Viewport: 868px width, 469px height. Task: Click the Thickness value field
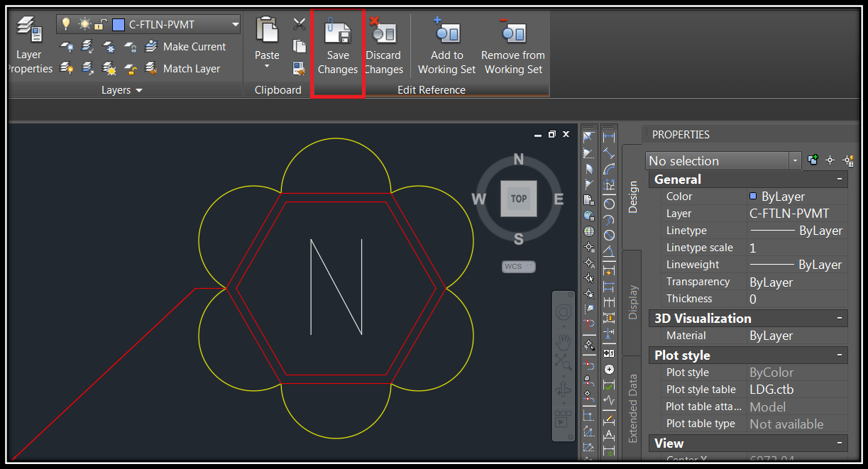point(797,299)
